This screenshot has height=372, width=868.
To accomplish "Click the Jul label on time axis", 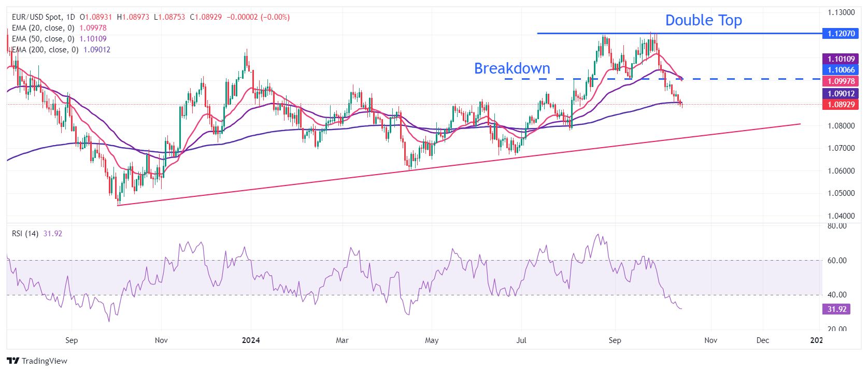I will [521, 340].
